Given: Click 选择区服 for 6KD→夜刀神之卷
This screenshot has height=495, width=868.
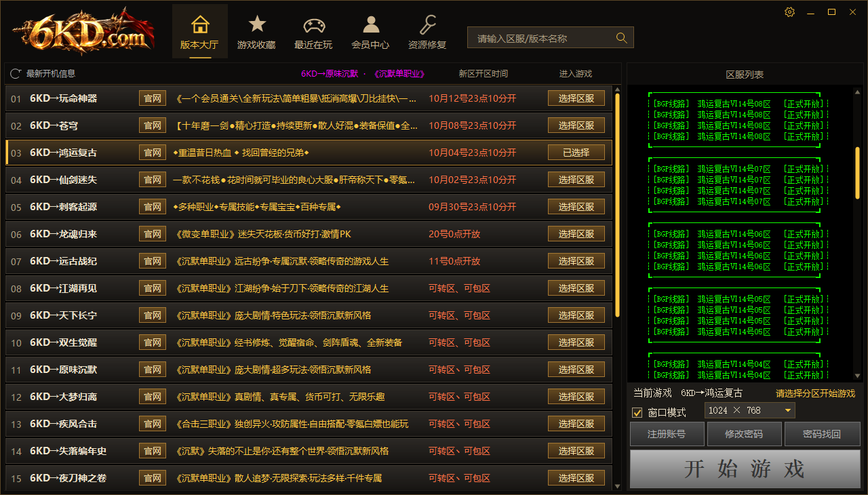Looking at the screenshot, I should point(576,478).
